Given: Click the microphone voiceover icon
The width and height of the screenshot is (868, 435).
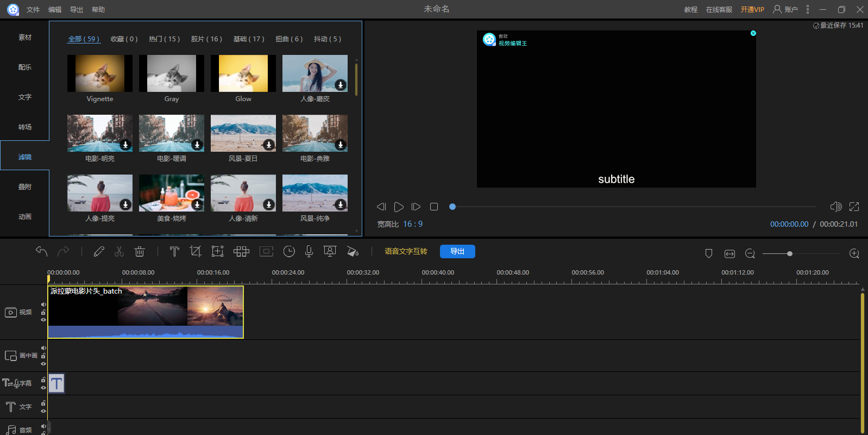Looking at the screenshot, I should (x=309, y=251).
